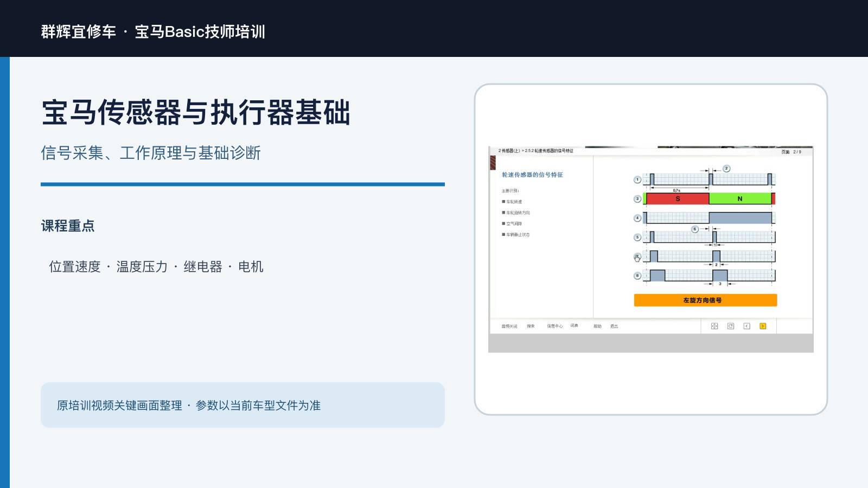Select circled marker 6 above the narrow pulse

[x=695, y=229]
